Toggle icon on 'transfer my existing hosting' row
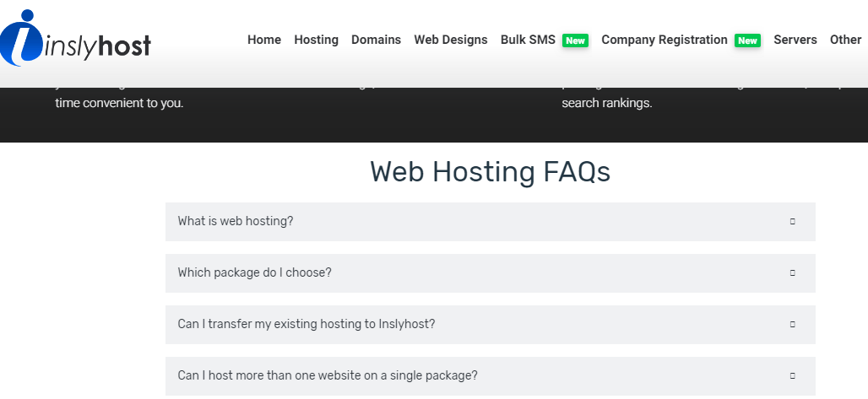 coord(792,324)
